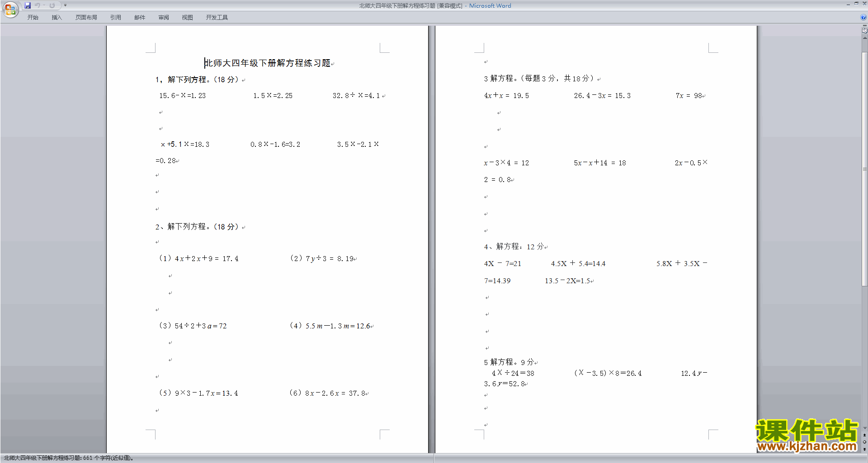Expand the Customize Quick Access Toolbar menu

coord(65,5)
